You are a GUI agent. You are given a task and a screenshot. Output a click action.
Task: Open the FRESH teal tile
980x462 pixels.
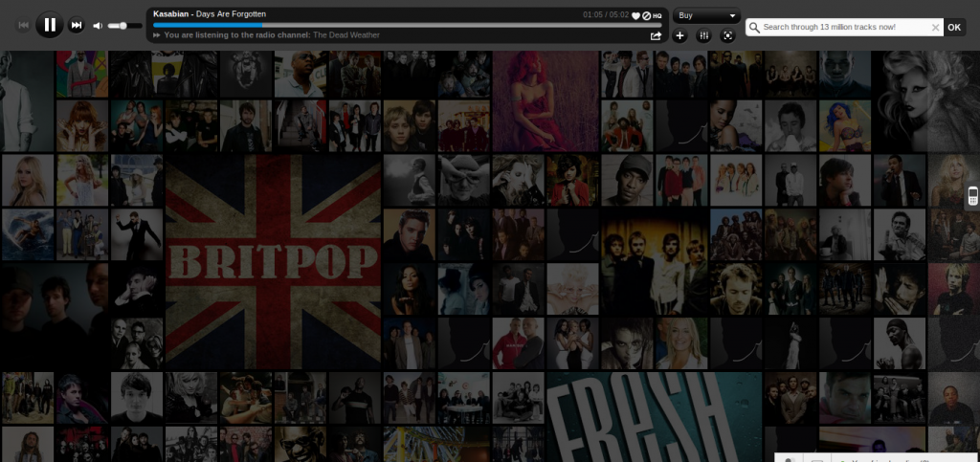coord(655,417)
